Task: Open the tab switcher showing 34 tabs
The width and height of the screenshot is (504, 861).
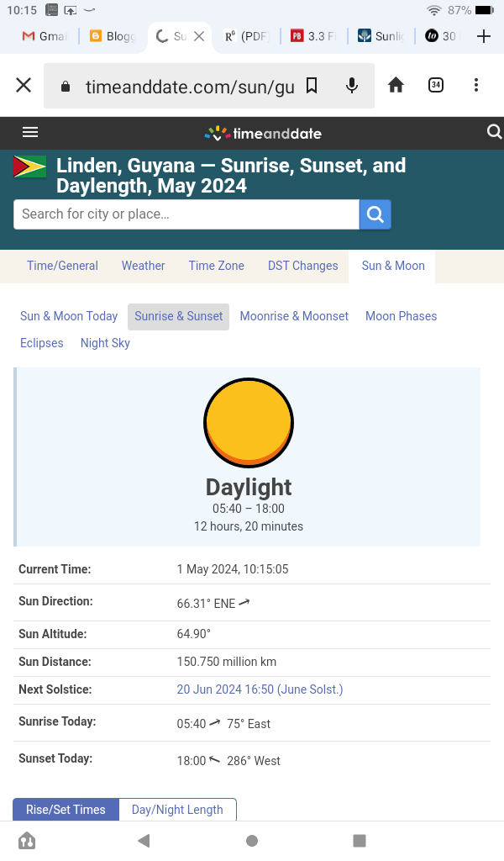Action: coord(436,85)
